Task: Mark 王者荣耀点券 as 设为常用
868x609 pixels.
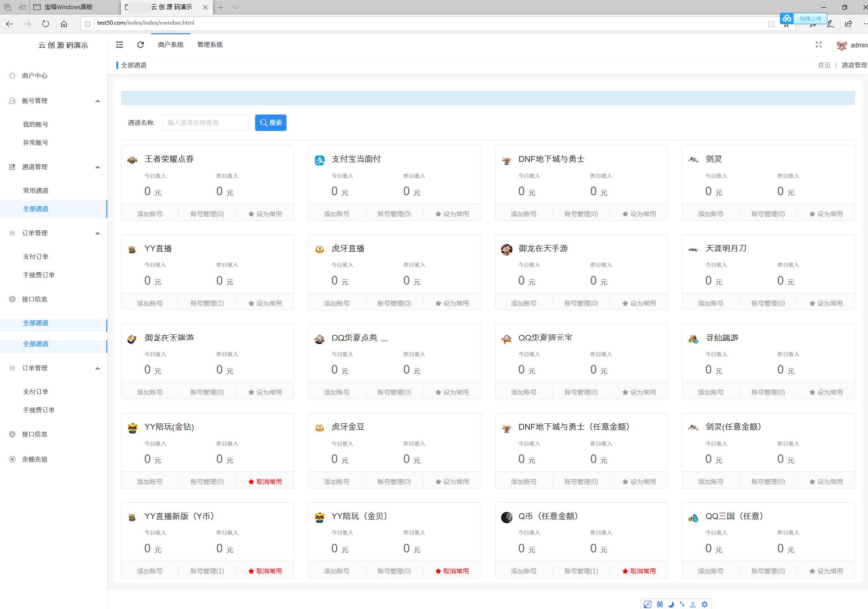Action: (x=265, y=214)
